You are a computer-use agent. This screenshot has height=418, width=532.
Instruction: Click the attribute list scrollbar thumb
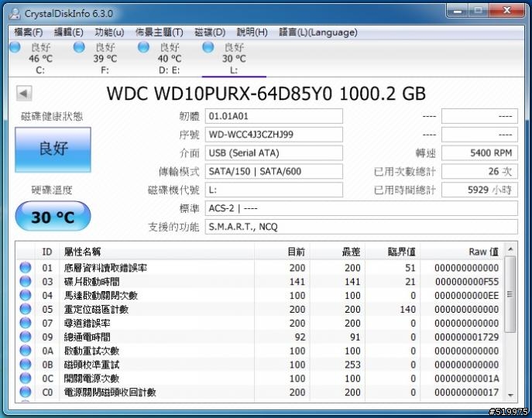(x=510, y=294)
